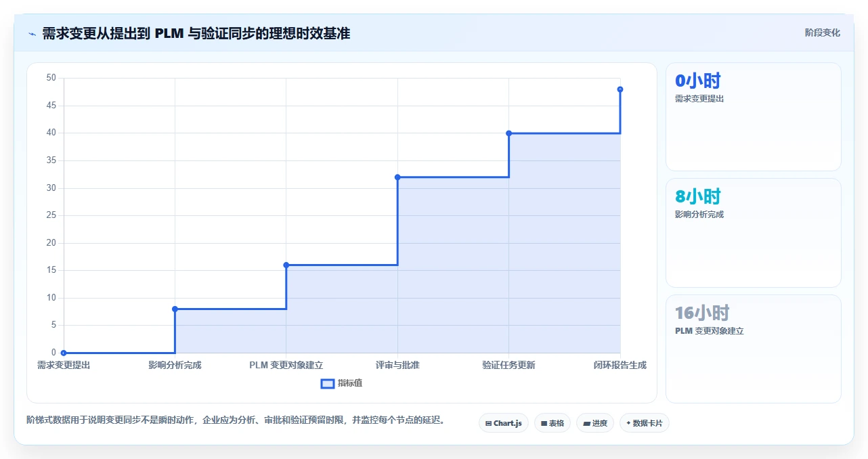868x459 pixels.
Task: Click the 影响分析完成 x-axis label
Action: (x=175, y=365)
